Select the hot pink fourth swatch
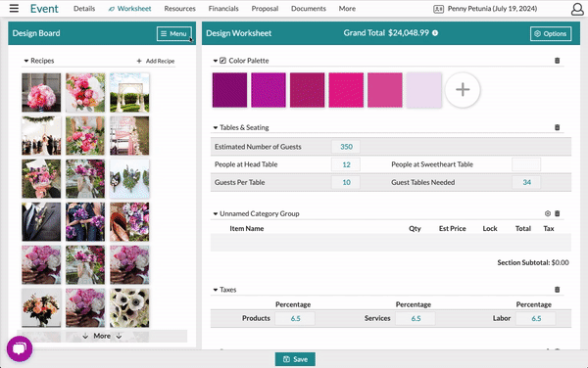Image resolution: width=588 pixels, height=368 pixels. (346, 90)
